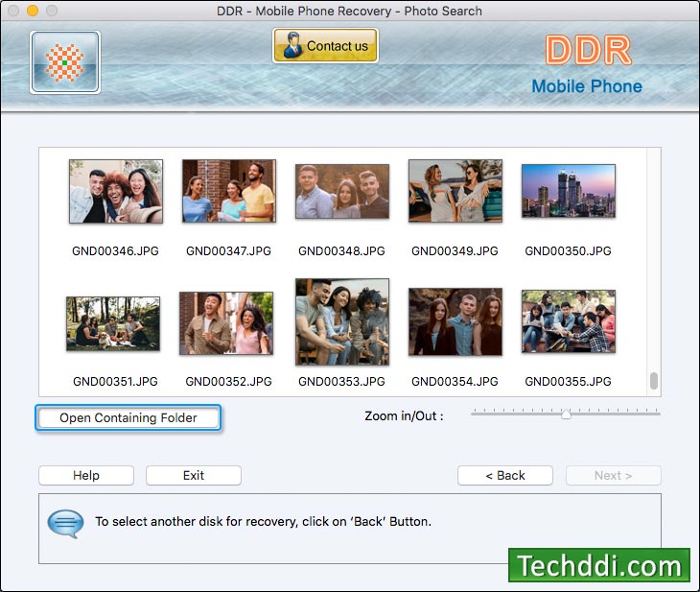Viewport: 700px width, 592px height.
Task: Click file name GND00348.JPG
Action: pyautogui.click(x=341, y=251)
